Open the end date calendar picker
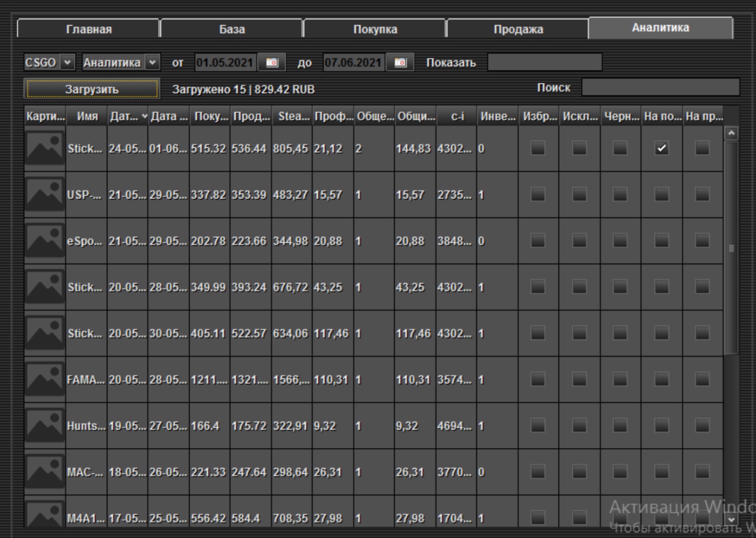Screen dimensions: 756x538 pyautogui.click(x=400, y=63)
